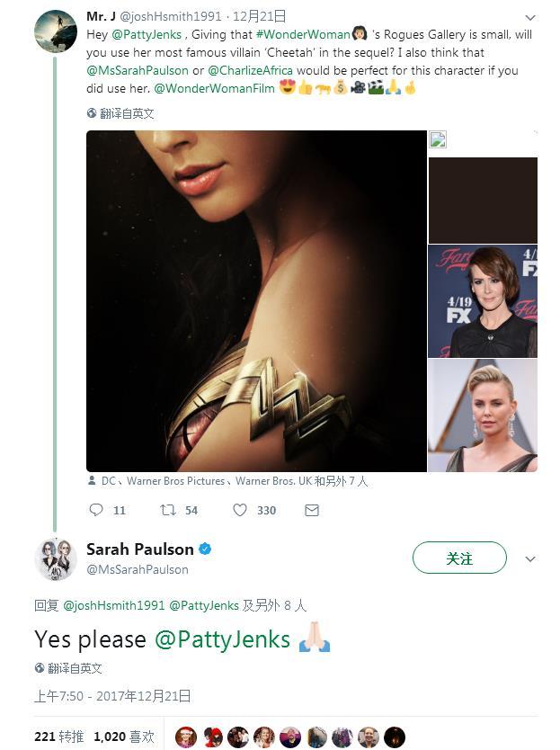Click the retweet icon under the tweet
The image size is (560, 750).
point(167,510)
